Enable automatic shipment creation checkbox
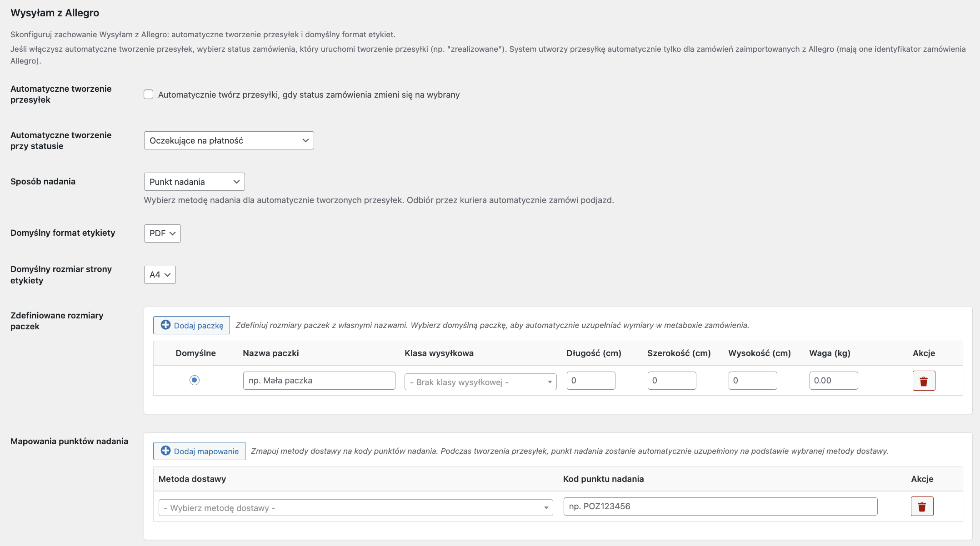Viewport: 980px width, 546px height. click(x=149, y=94)
